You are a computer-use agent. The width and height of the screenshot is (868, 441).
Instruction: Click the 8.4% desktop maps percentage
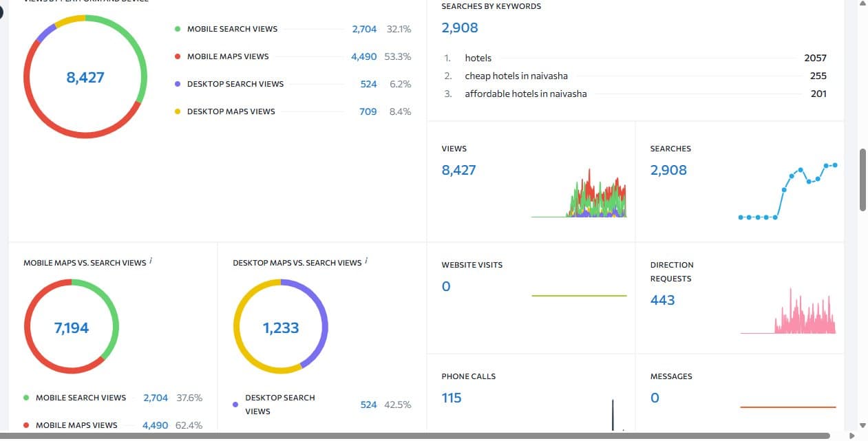pos(401,111)
